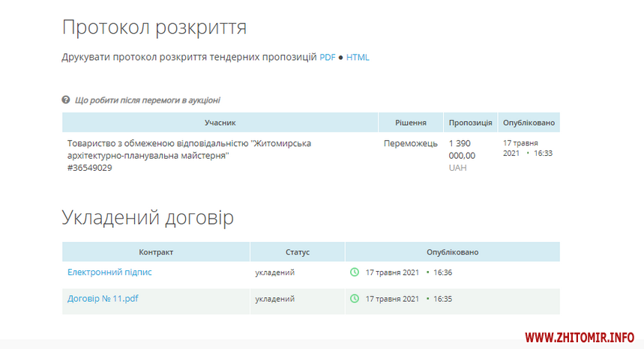Click clock icon in Договір № 11.pdf row
This screenshot has height=349, width=644.
click(x=355, y=298)
